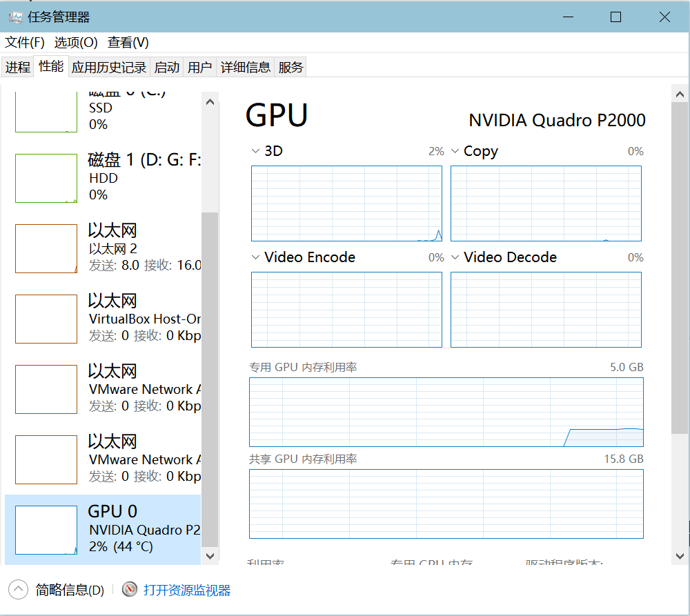Select the SSD disk 0 mini graph

coord(46,112)
